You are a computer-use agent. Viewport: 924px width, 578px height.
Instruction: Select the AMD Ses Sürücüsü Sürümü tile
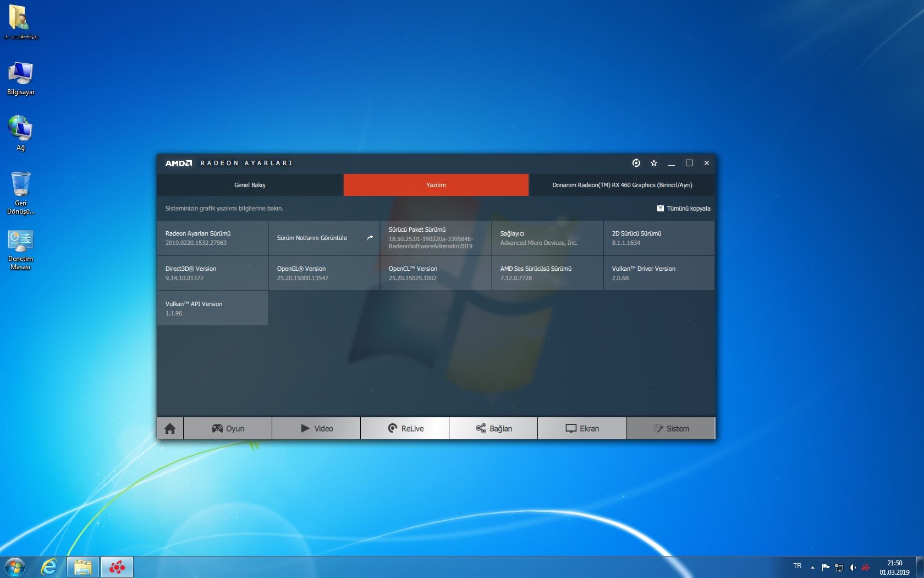tap(547, 273)
